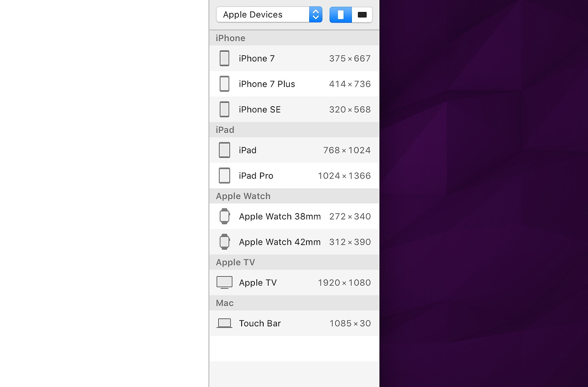Viewport: 588px width, 387px height.
Task: Open the Apple Devices dropdown
Action: 269,15
